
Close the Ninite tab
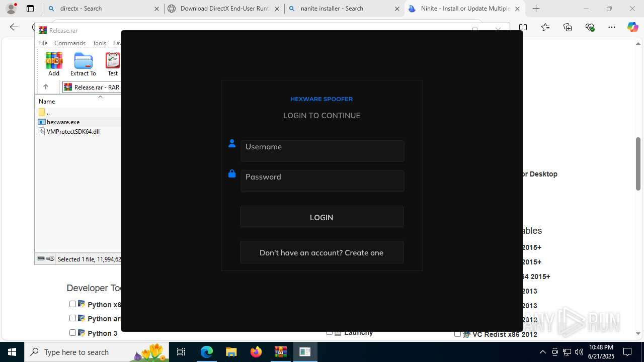(x=517, y=9)
